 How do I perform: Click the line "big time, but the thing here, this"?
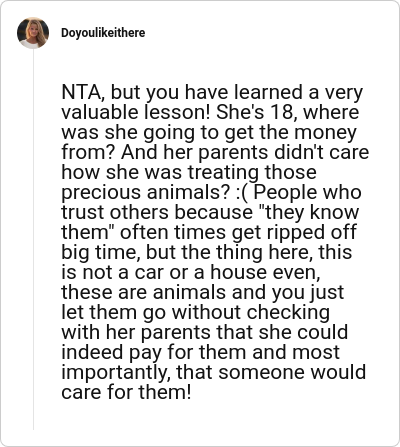pyautogui.click(x=207, y=252)
